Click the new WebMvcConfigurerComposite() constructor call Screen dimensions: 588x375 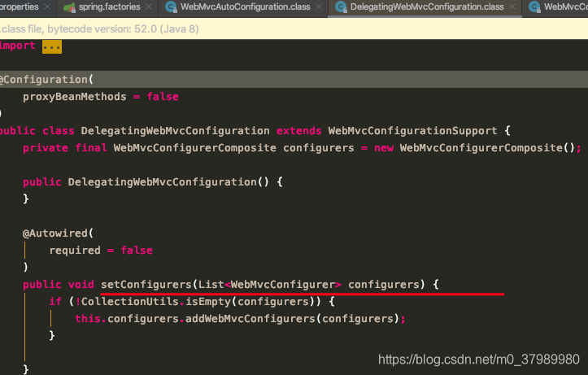point(474,148)
